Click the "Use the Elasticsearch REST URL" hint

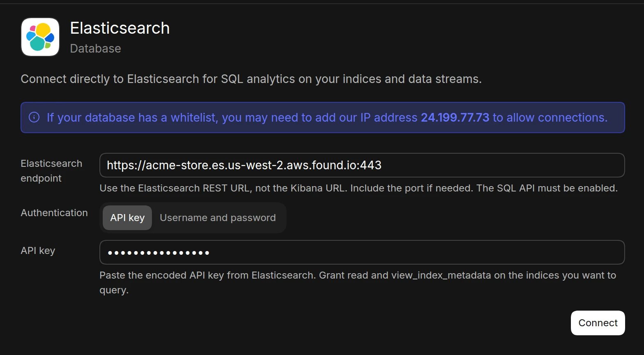tap(359, 188)
